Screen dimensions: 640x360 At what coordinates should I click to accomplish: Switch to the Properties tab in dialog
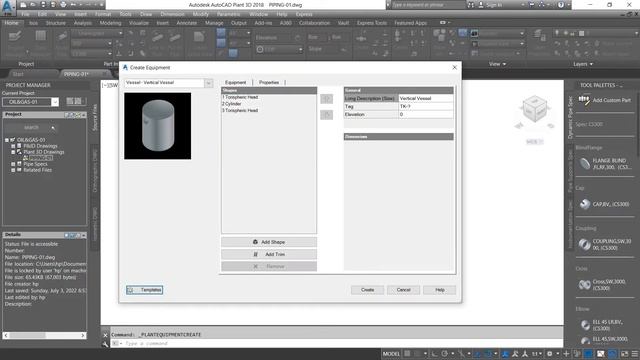pos(269,82)
